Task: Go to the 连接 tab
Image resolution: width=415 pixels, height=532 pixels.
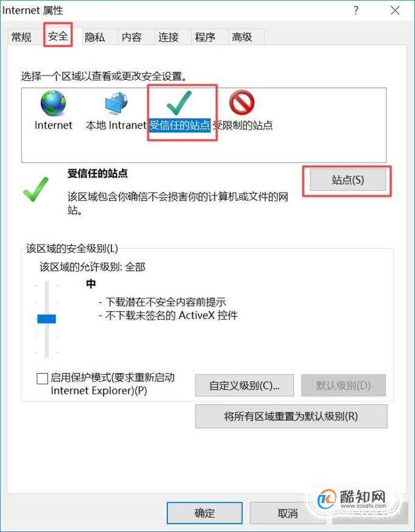Action: coord(168,37)
